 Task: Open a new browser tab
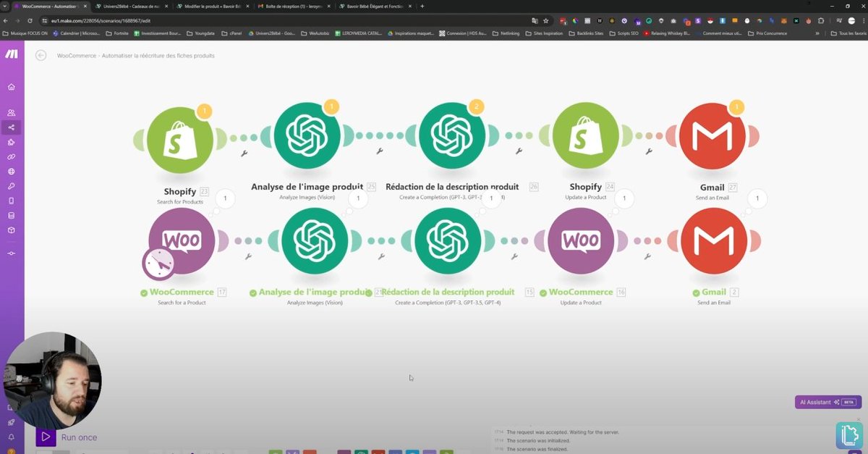point(422,6)
